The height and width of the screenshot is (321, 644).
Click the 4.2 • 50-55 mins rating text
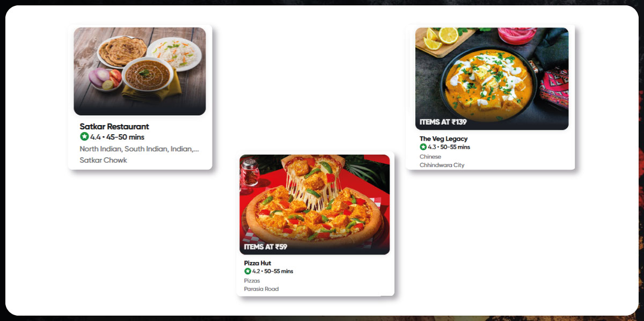coord(273,271)
